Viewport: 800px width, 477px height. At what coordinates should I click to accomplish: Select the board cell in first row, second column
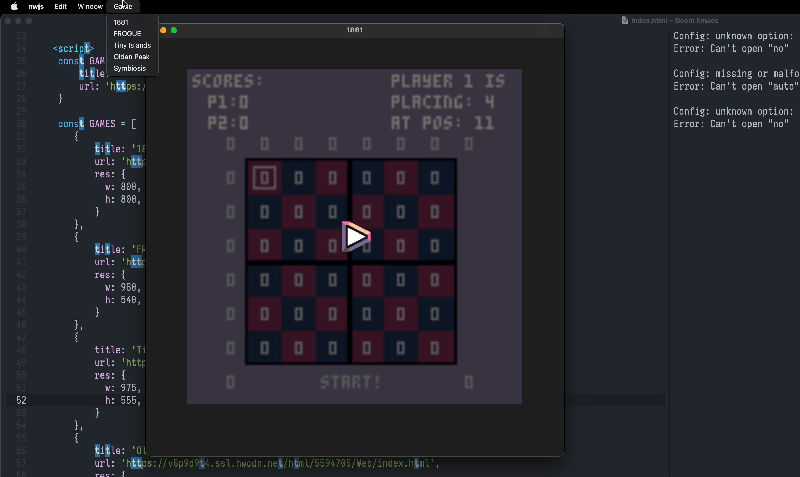click(298, 178)
